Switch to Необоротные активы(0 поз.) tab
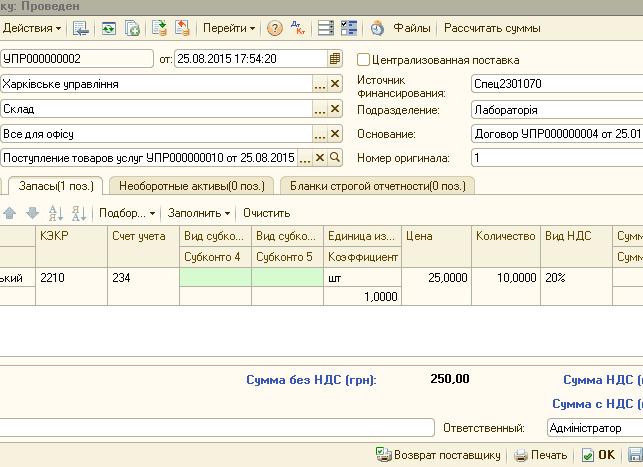This screenshot has width=643, height=467. click(192, 186)
